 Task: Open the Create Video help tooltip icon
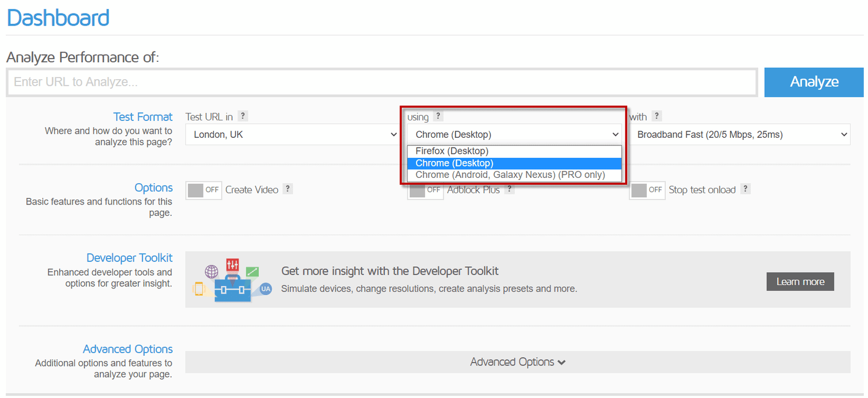point(288,189)
